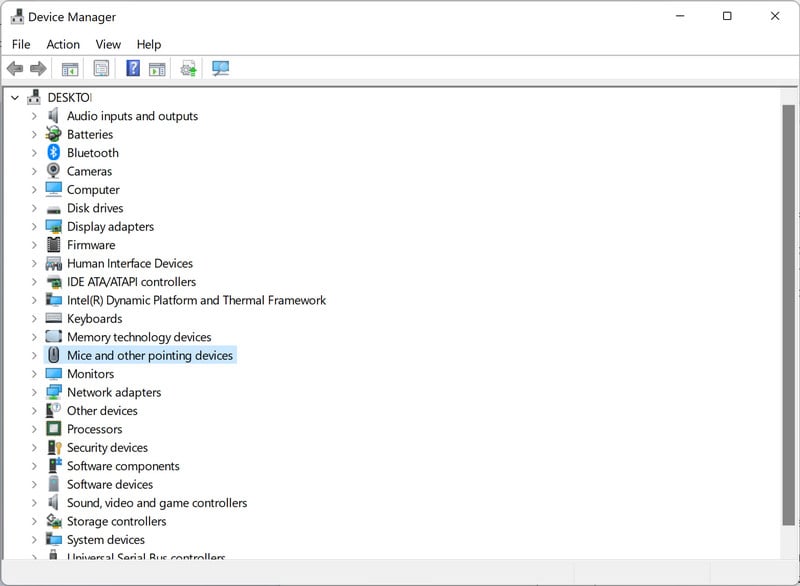Select the Other devices tree item
800x586 pixels.
pyautogui.click(x=102, y=411)
